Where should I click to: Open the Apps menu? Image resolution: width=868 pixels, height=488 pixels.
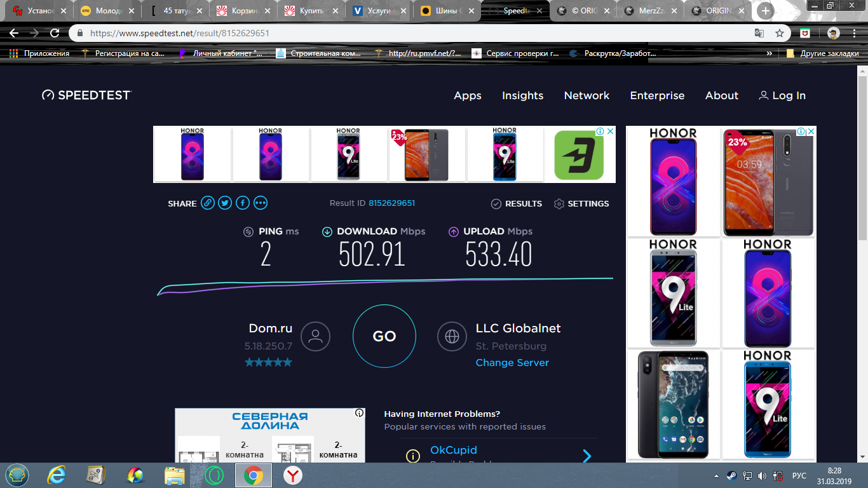coord(468,95)
